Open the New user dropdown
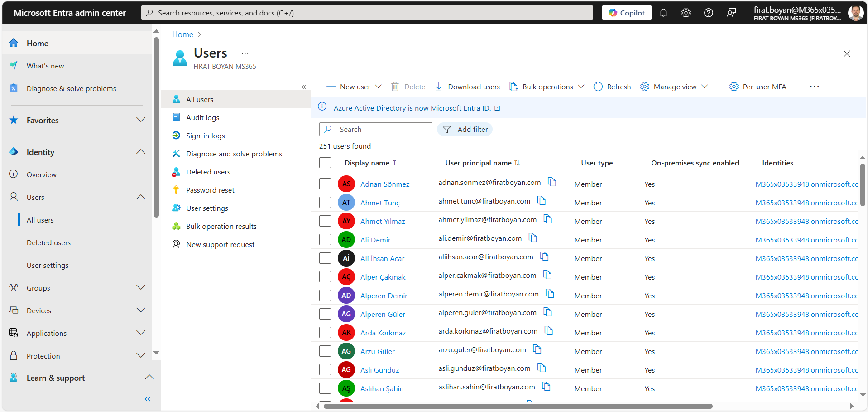 point(354,87)
